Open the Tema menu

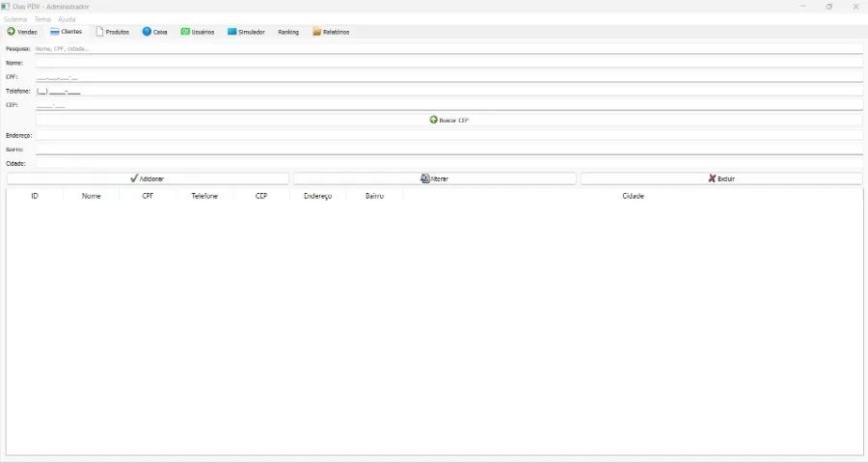[x=42, y=19]
